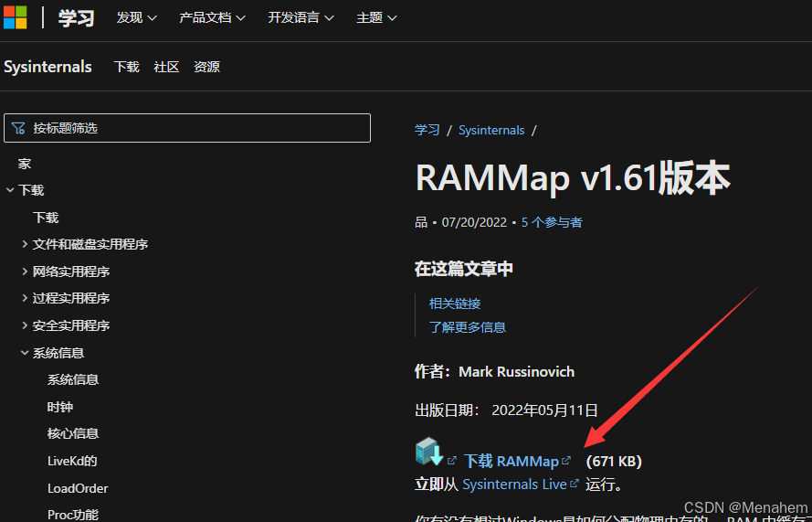Expand 安全实用程序 in the sidebar
This screenshot has height=522, width=812.
[x=25, y=325]
